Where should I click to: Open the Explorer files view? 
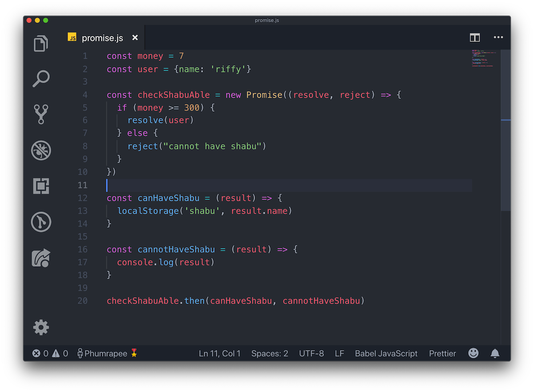tap(41, 44)
